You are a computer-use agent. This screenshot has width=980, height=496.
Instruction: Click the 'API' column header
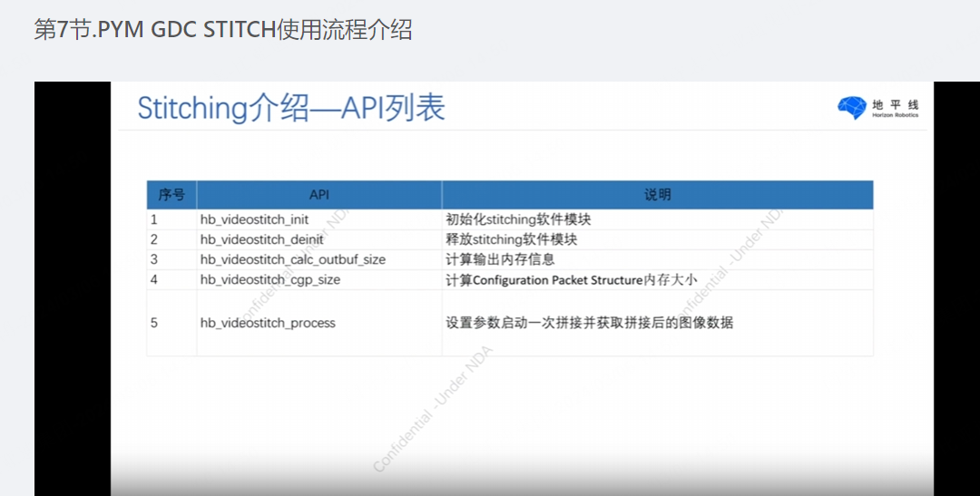318,195
